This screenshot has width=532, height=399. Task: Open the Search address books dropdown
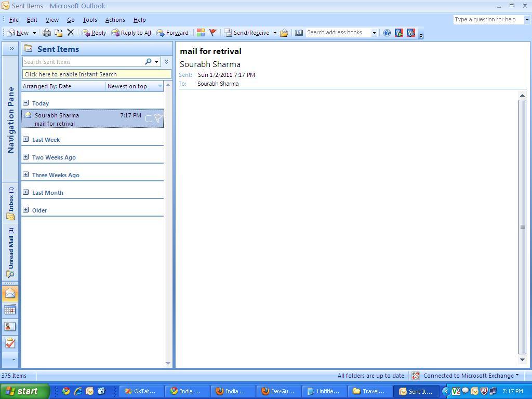[374, 33]
